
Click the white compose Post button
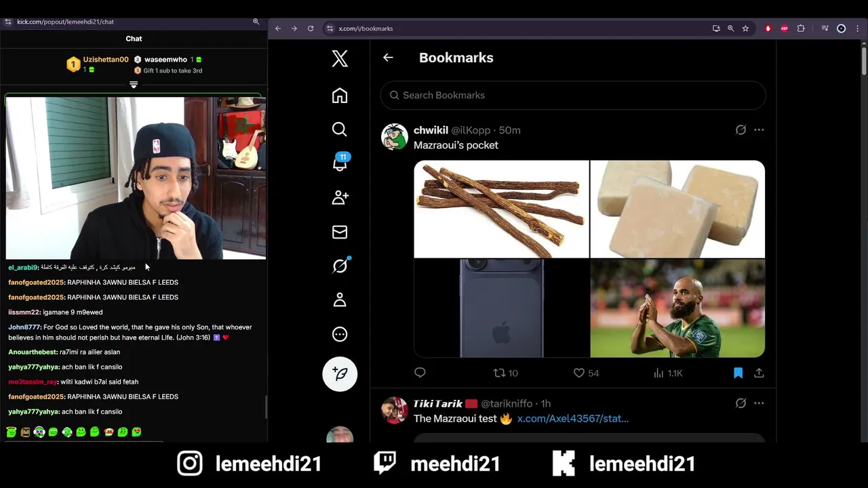point(340,374)
